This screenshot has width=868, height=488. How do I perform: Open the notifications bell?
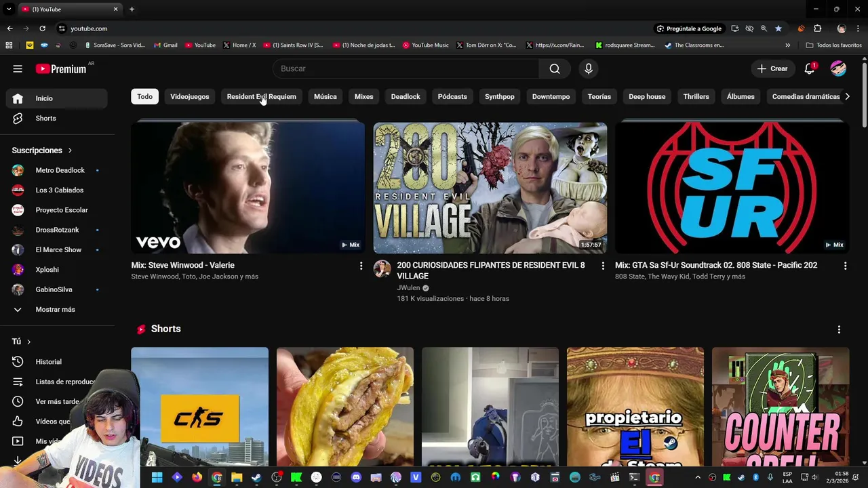[809, 68]
